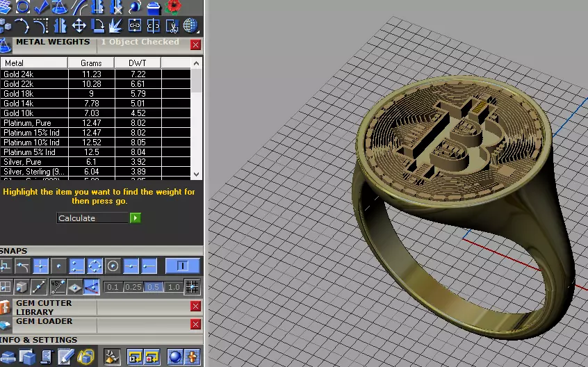Open the printer-like Info & Settings icon
Image resolution: width=588 pixels, height=367 pixels.
(x=8, y=357)
